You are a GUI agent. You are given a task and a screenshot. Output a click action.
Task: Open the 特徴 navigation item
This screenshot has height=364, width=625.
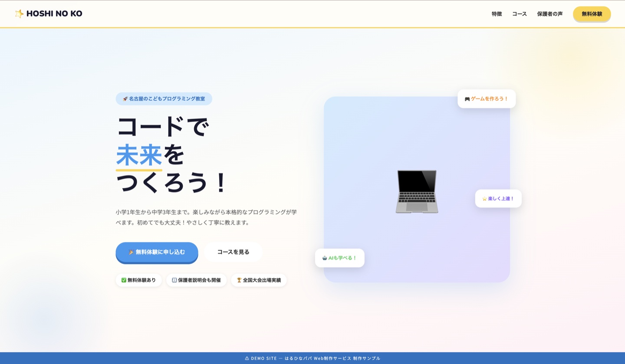pyautogui.click(x=497, y=14)
